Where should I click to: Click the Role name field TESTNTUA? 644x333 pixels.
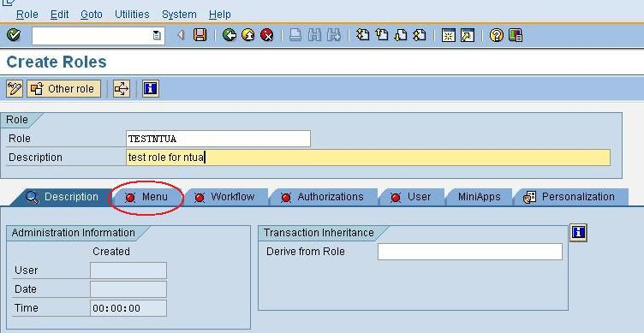click(218, 139)
